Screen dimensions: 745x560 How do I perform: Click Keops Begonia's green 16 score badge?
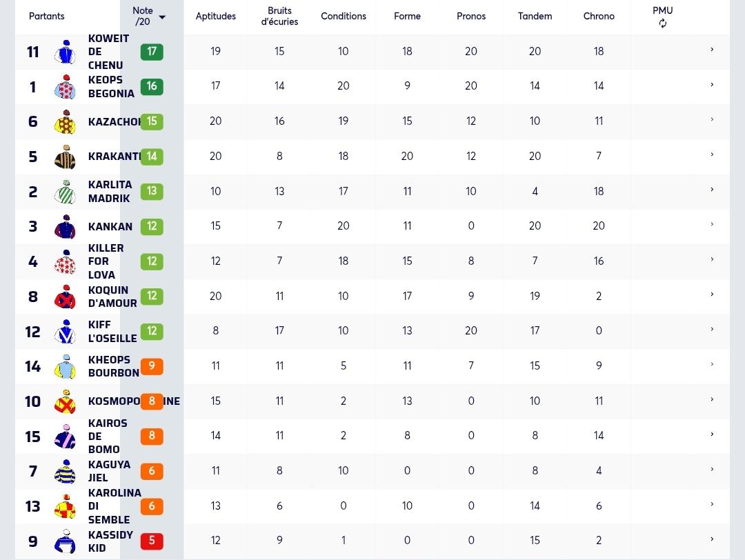pyautogui.click(x=152, y=86)
